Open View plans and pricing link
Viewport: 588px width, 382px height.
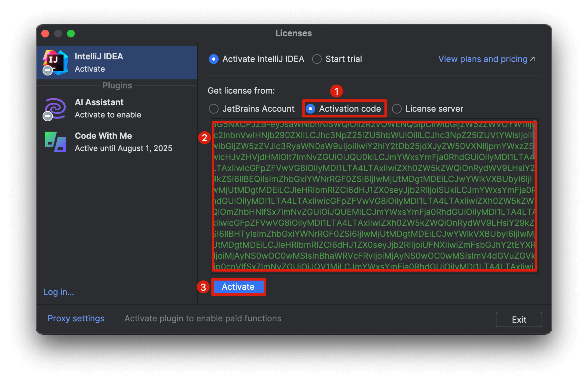pos(486,59)
